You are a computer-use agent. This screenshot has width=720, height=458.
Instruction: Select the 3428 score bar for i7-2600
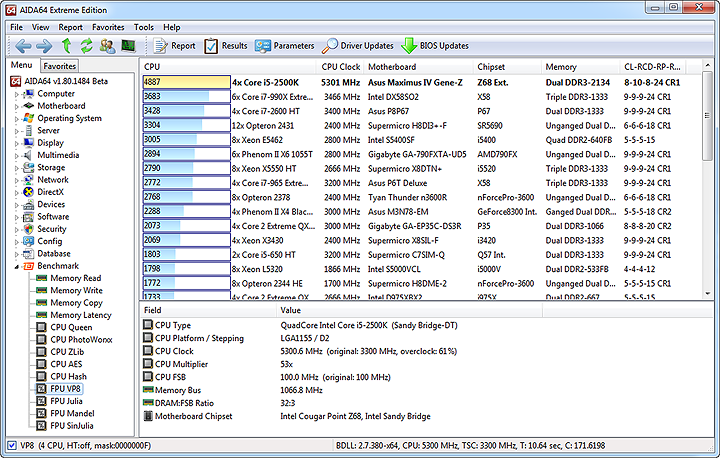(186, 111)
